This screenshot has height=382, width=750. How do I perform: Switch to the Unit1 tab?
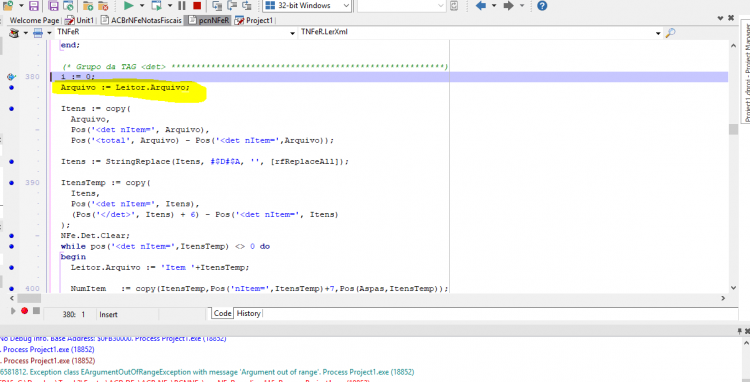click(79, 20)
